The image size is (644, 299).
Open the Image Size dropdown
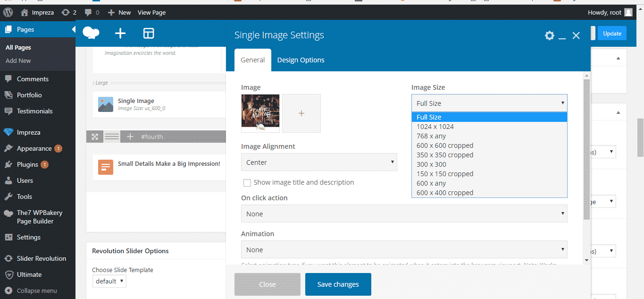pos(489,103)
